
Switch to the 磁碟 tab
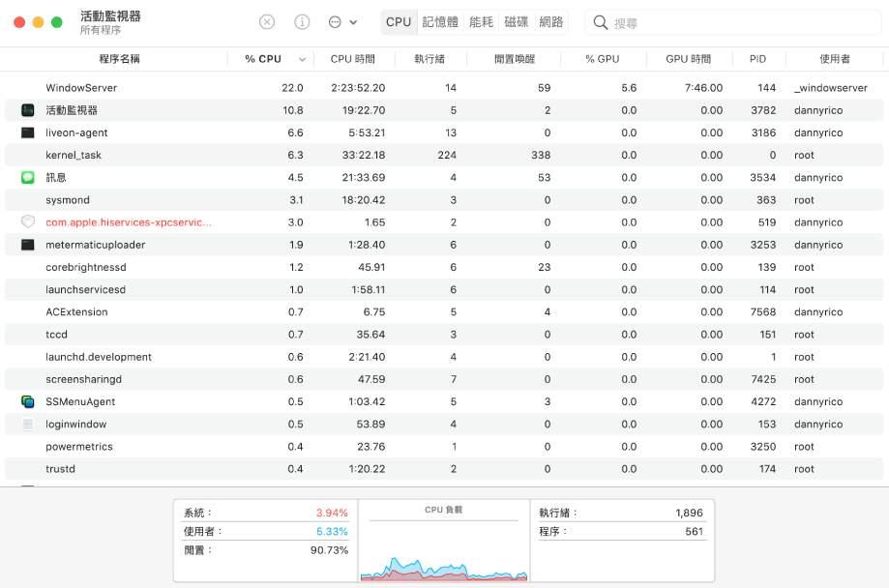516,22
